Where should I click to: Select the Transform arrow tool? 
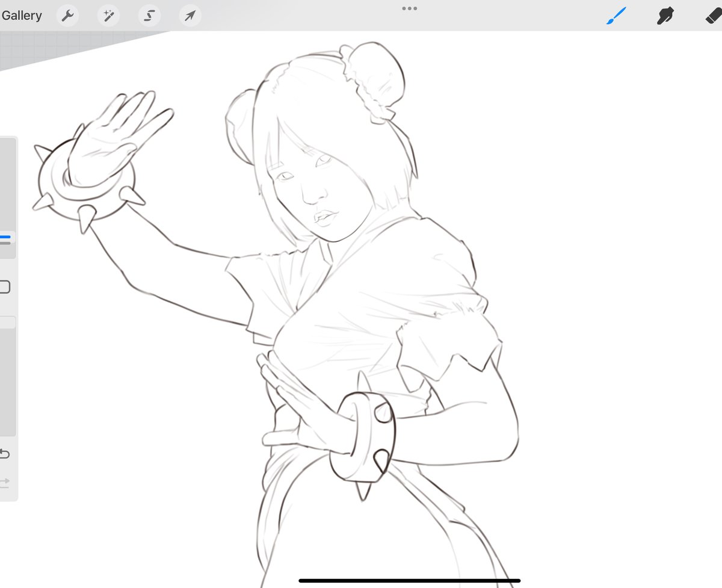tap(190, 16)
